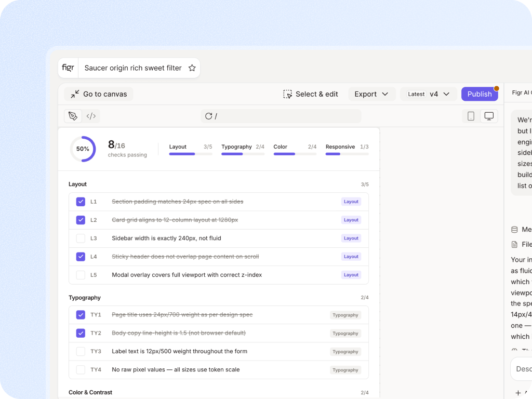Uncheck the TY2 body copy checkbox
The height and width of the screenshot is (399, 532).
[81, 333]
